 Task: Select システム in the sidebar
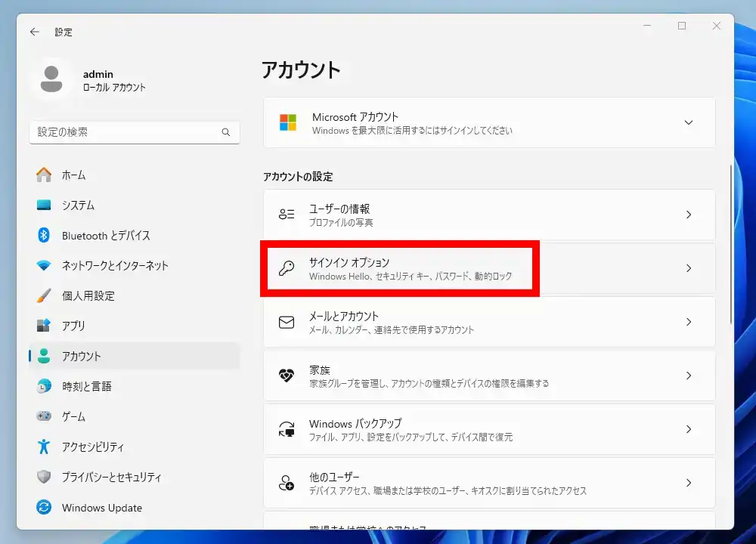pyautogui.click(x=135, y=206)
